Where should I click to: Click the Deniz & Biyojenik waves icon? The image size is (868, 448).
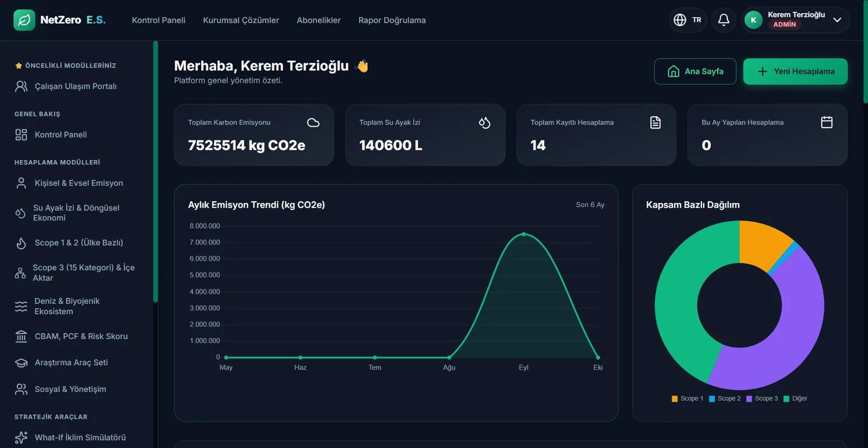(x=21, y=306)
